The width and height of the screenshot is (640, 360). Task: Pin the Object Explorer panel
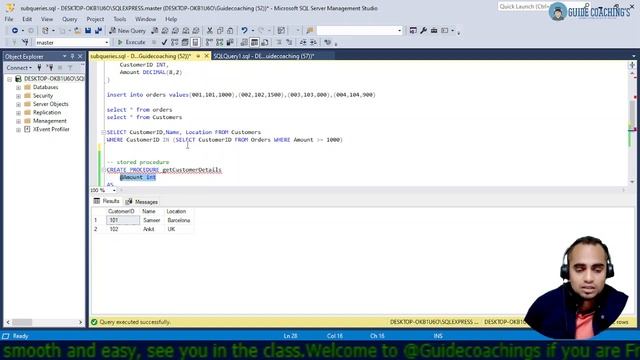(73, 56)
